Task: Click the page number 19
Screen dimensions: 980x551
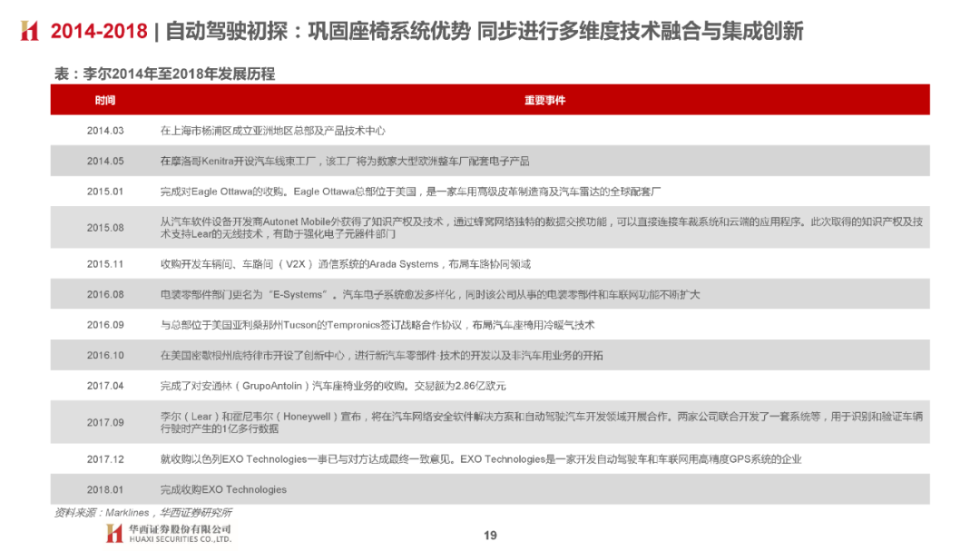Action: click(x=490, y=536)
